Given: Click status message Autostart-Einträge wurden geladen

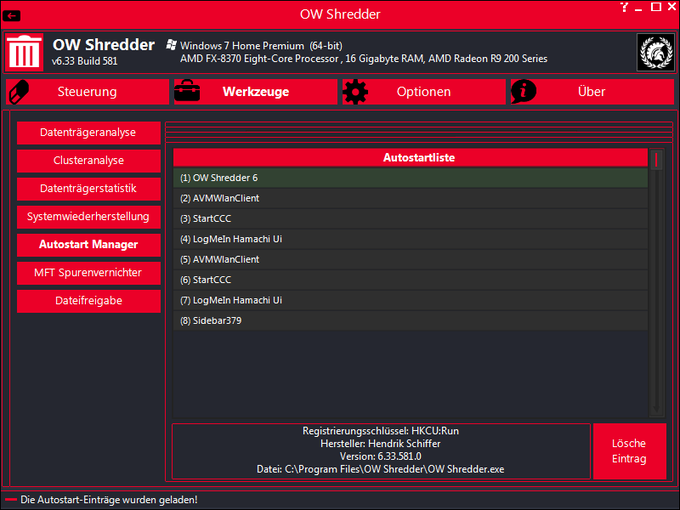Looking at the screenshot, I should coord(109,500).
